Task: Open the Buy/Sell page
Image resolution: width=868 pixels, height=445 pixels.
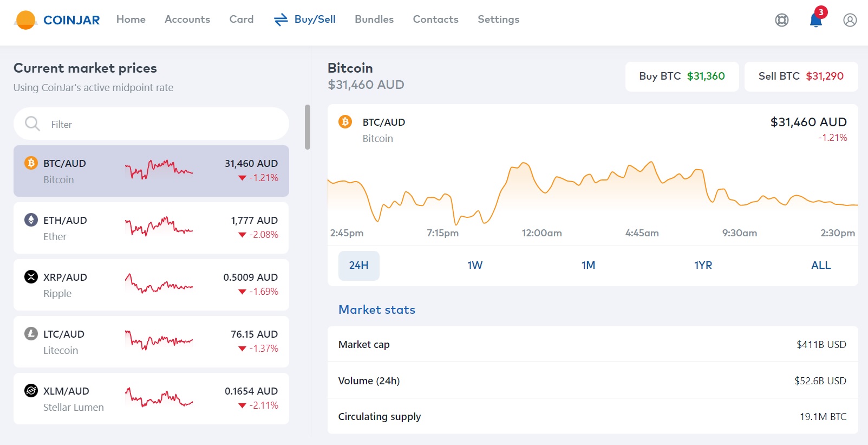Action: click(315, 20)
